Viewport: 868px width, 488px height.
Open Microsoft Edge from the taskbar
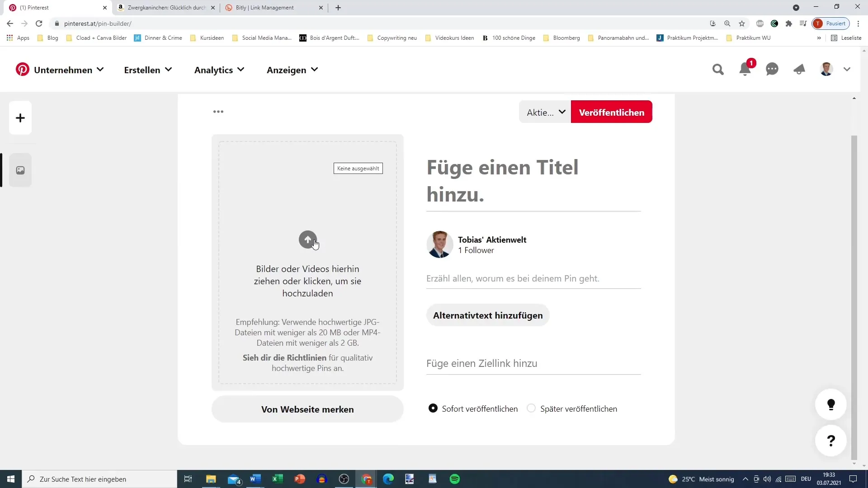pos(388,479)
